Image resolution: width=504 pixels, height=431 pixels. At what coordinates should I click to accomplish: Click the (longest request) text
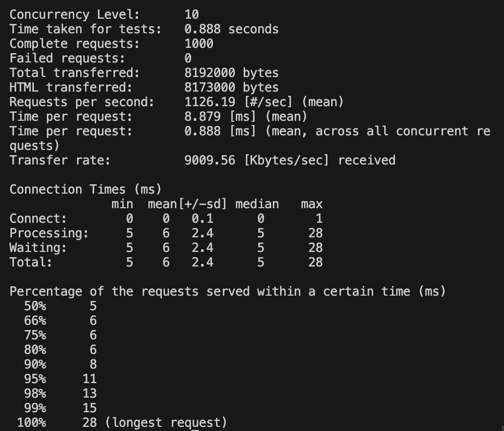tap(166, 423)
